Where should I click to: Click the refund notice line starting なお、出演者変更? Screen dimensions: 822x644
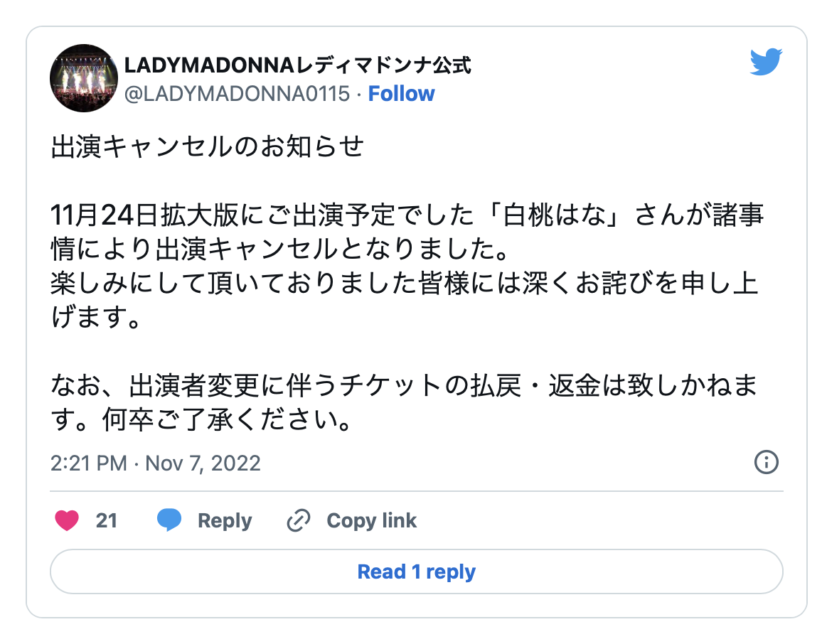[405, 387]
